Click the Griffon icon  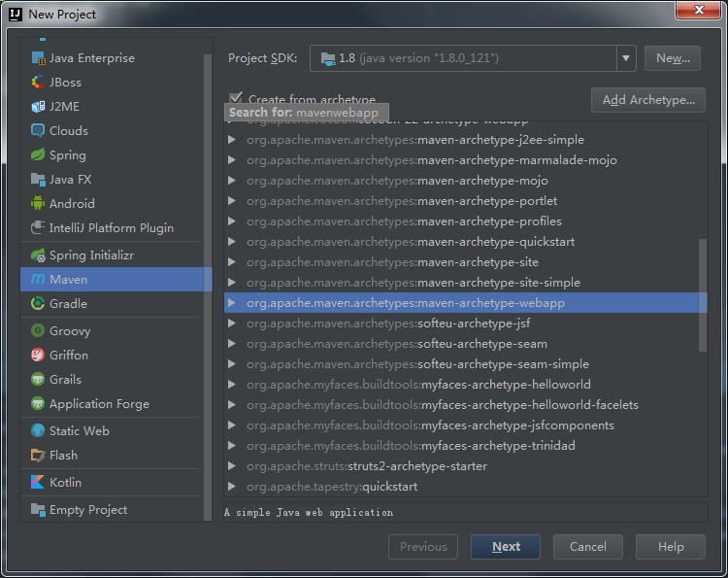[38, 355]
